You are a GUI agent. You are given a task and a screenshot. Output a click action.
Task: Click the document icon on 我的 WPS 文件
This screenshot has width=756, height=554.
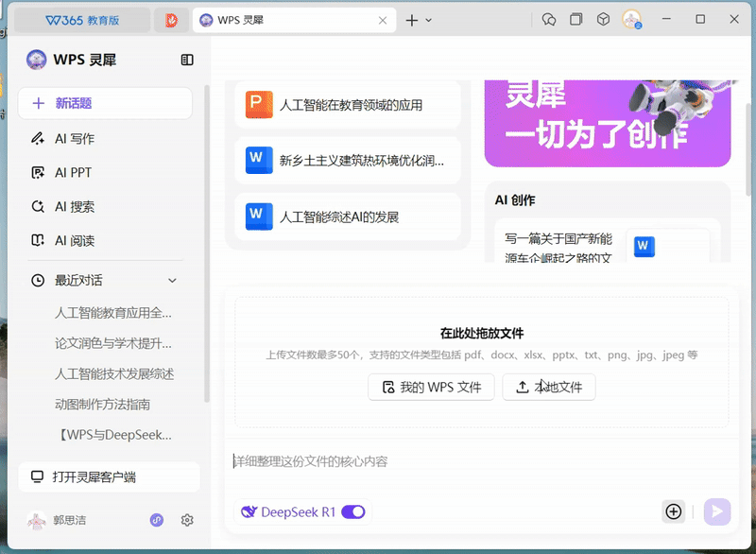click(388, 388)
